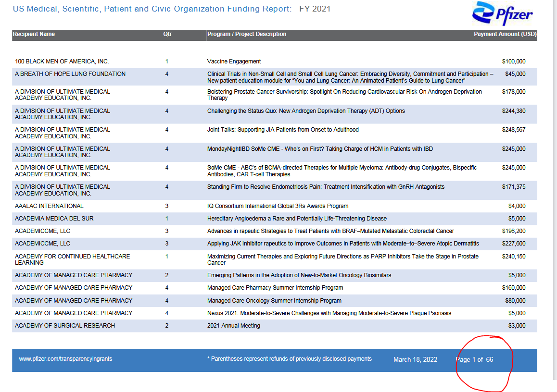The width and height of the screenshot is (557, 392).
Task: Click "Applying JAK Inhibitor rapeutics" description
Action: (x=343, y=244)
